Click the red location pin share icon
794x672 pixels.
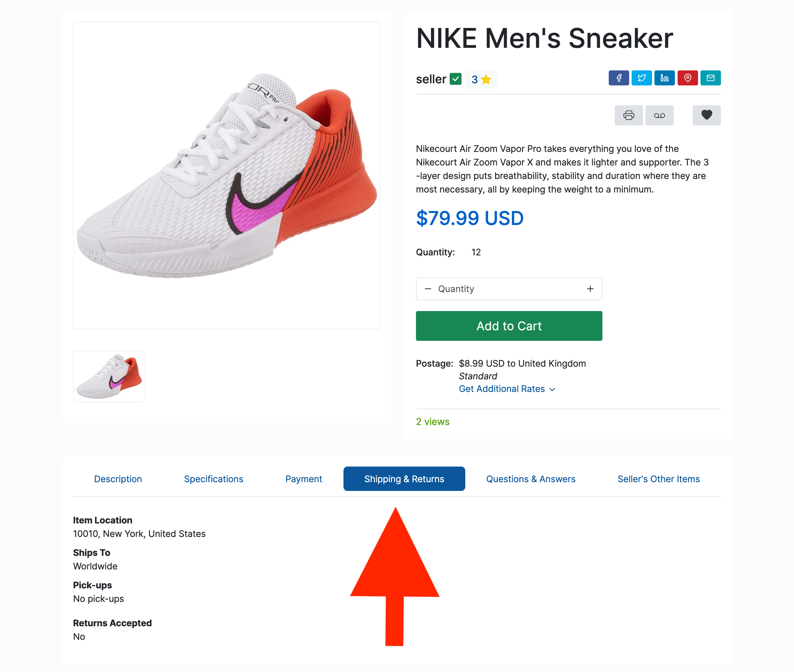coord(687,78)
